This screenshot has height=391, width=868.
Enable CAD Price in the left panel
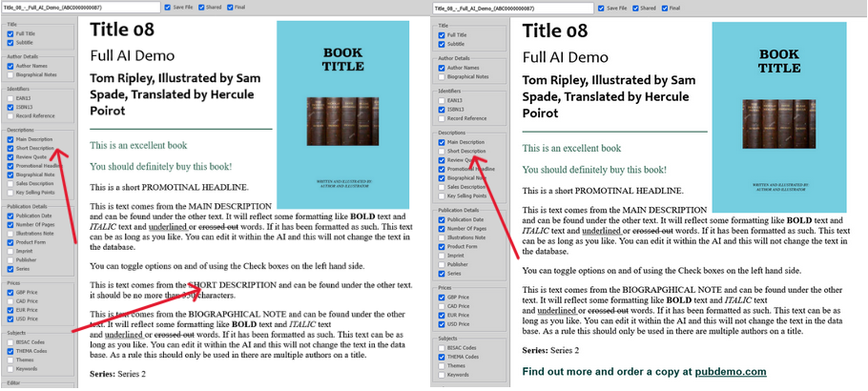(10, 300)
